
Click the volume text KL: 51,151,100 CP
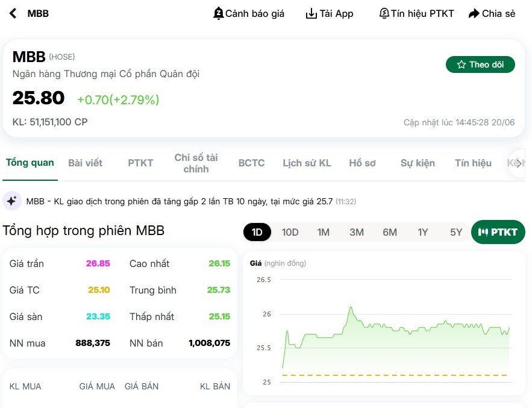point(50,122)
